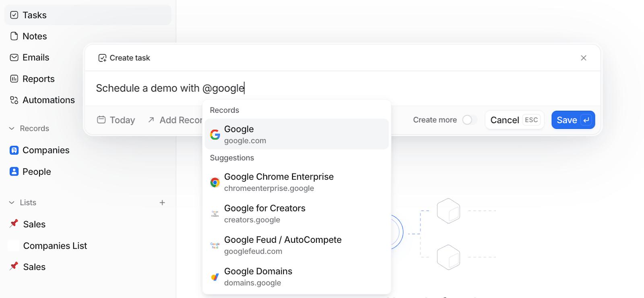Click the chromeenterprise.google domain text
The image size is (644, 298).
[x=269, y=188]
